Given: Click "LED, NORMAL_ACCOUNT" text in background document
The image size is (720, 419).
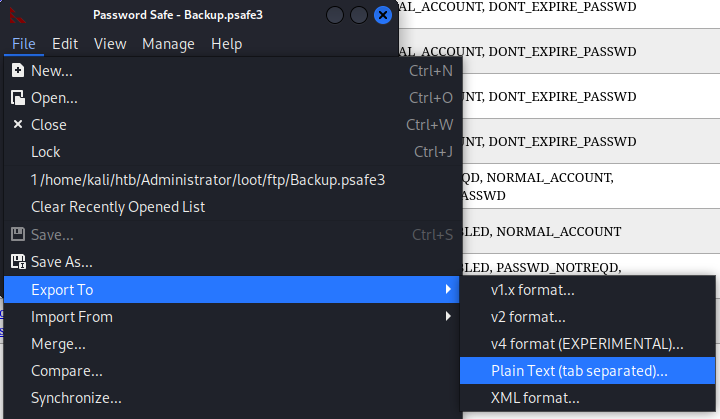Looking at the screenshot, I should [542, 232].
